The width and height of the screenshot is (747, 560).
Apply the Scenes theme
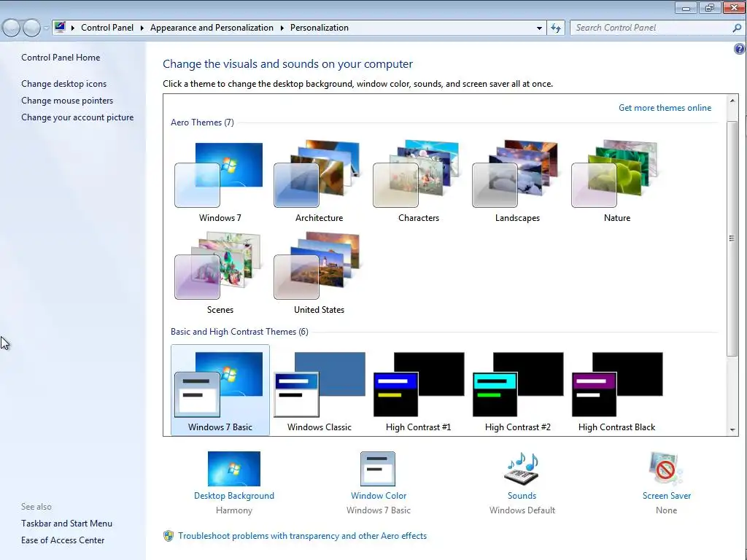tap(220, 273)
